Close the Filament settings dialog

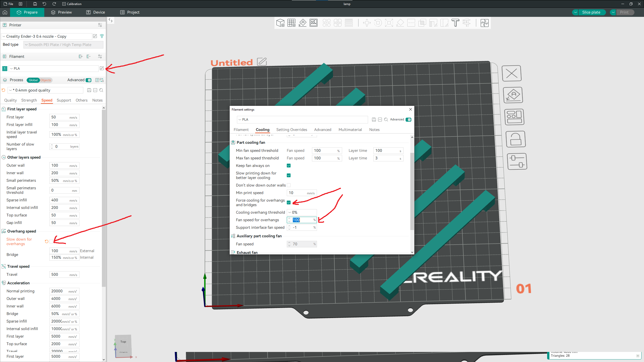(411, 109)
